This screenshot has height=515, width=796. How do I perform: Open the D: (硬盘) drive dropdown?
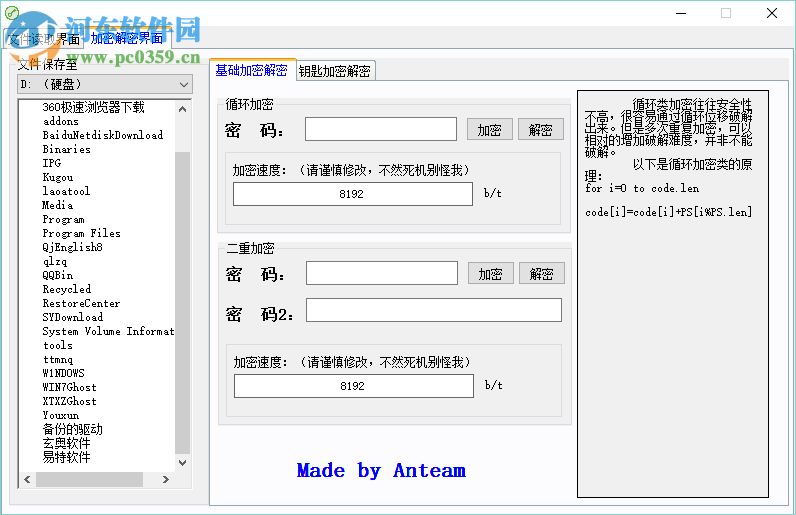(x=105, y=84)
